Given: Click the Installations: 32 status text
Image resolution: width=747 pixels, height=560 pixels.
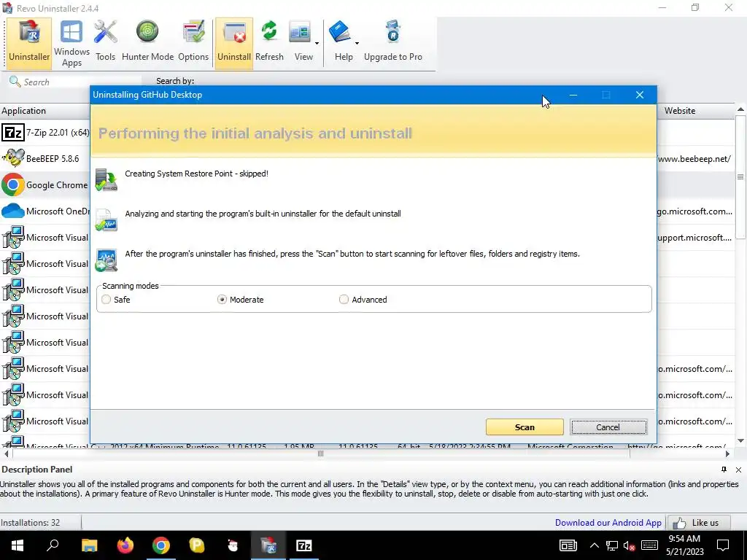Looking at the screenshot, I should click(x=30, y=522).
